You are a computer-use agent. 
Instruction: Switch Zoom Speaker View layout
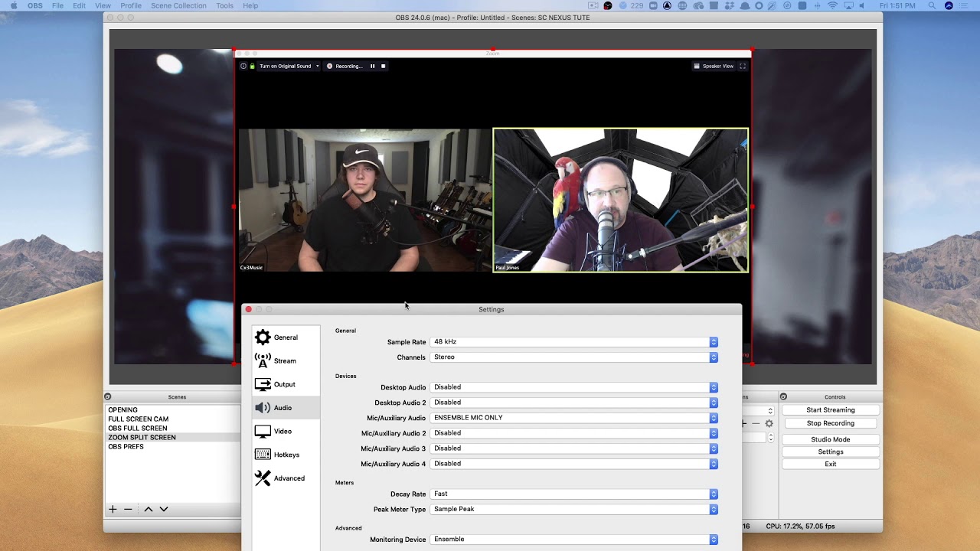click(714, 66)
